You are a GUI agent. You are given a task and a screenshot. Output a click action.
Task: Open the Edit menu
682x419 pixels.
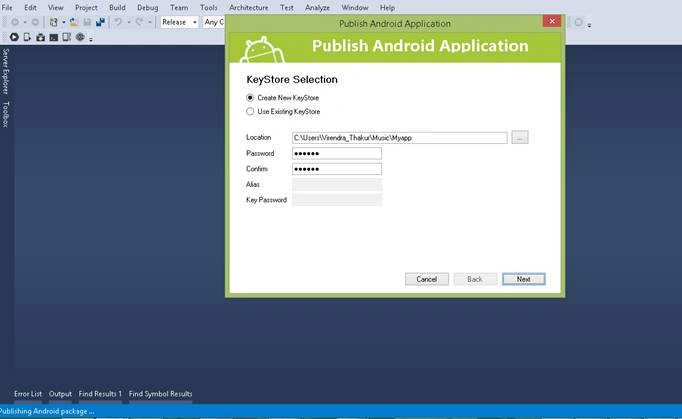click(x=30, y=7)
